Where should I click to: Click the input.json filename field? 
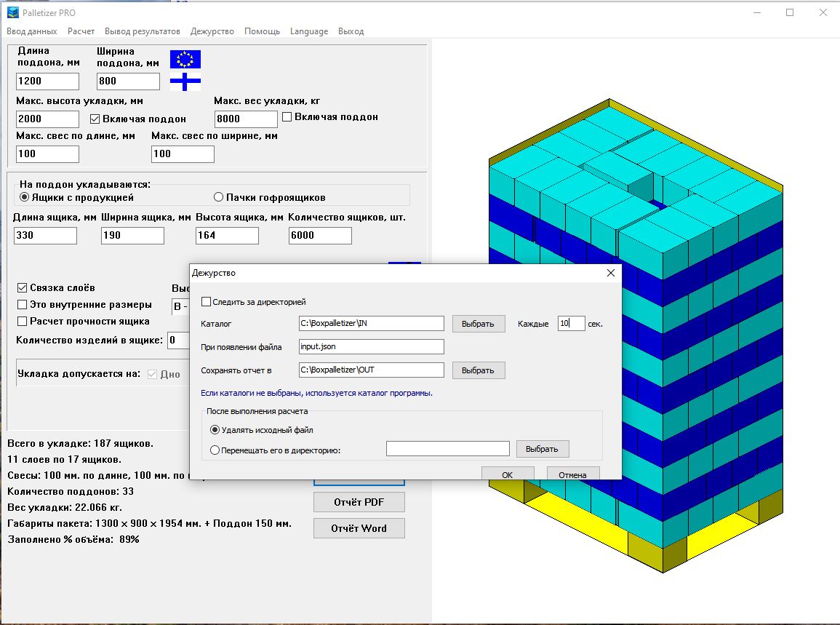pyautogui.click(x=371, y=347)
